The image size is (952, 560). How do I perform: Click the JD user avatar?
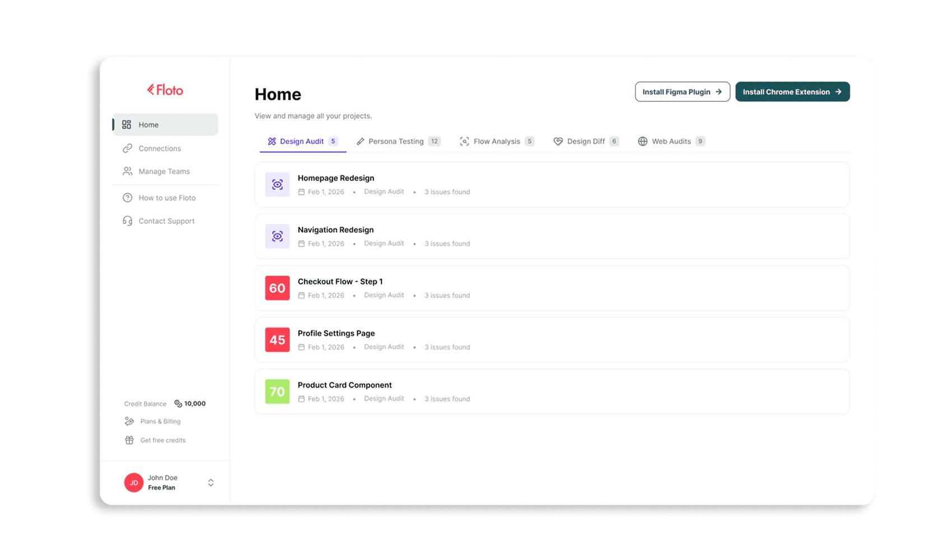pos(134,483)
